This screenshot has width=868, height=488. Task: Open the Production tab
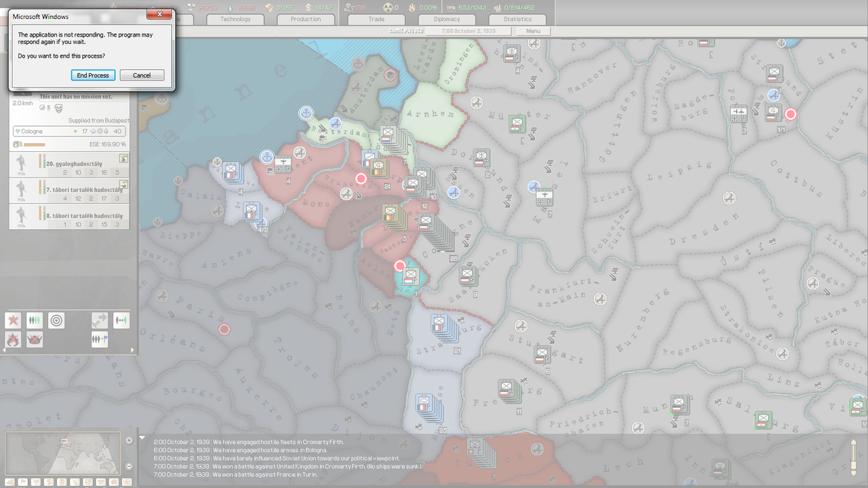[x=306, y=19]
